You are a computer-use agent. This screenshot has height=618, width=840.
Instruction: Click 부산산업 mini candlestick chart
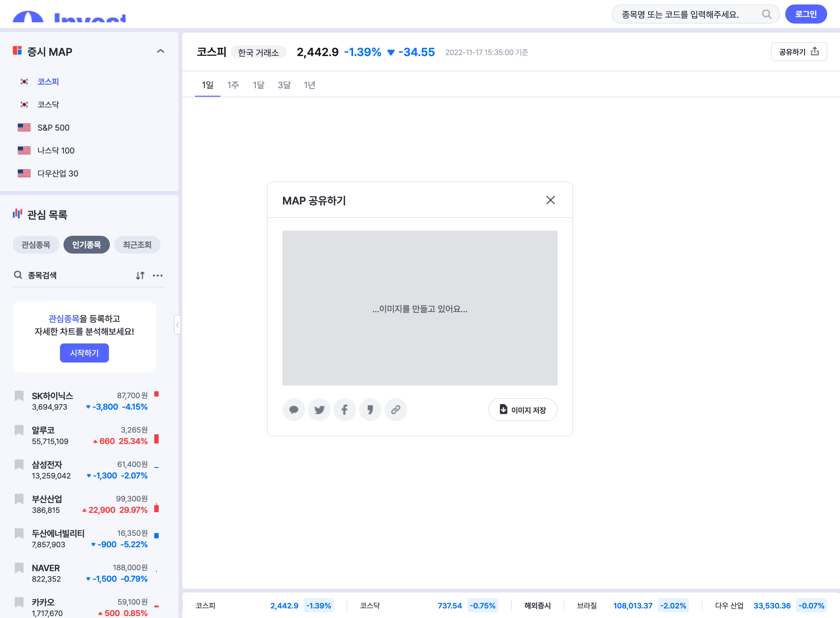pos(156,508)
